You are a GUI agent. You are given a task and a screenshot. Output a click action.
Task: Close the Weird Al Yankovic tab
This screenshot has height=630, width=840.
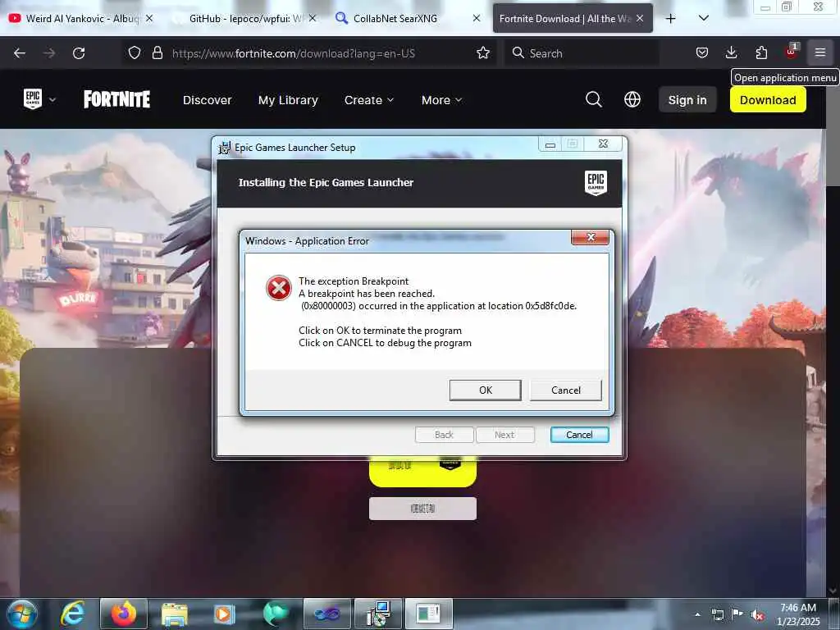(149, 18)
